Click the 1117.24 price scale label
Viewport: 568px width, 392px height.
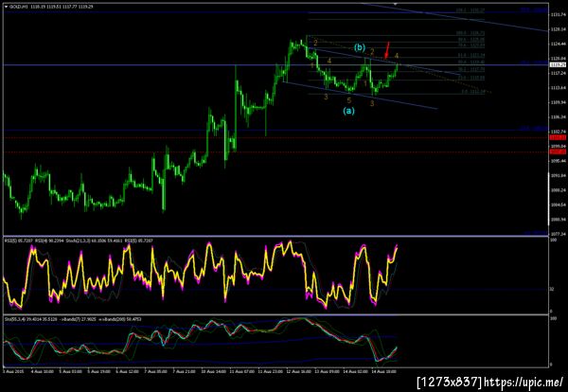pos(559,73)
